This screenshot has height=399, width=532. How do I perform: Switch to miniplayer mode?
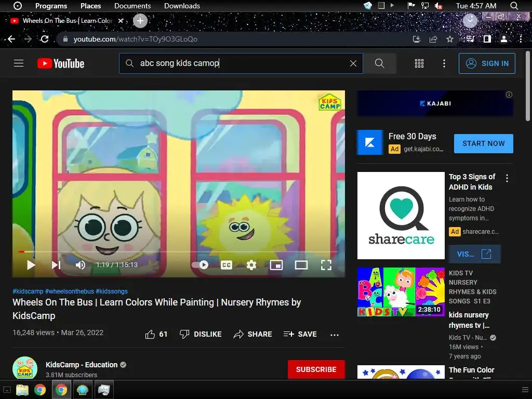click(x=276, y=265)
